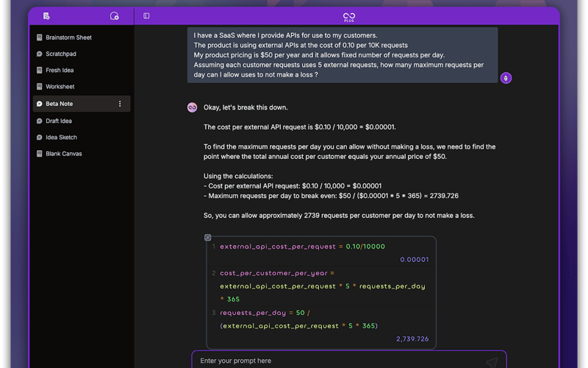The height and width of the screenshot is (368, 588).
Task: Click line 3 requests_per_day expression
Action: tap(298, 319)
